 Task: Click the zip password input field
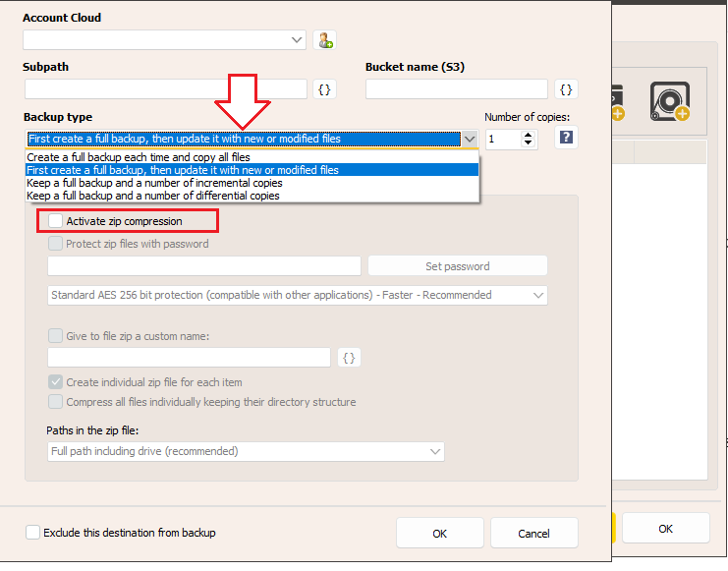tap(204, 266)
